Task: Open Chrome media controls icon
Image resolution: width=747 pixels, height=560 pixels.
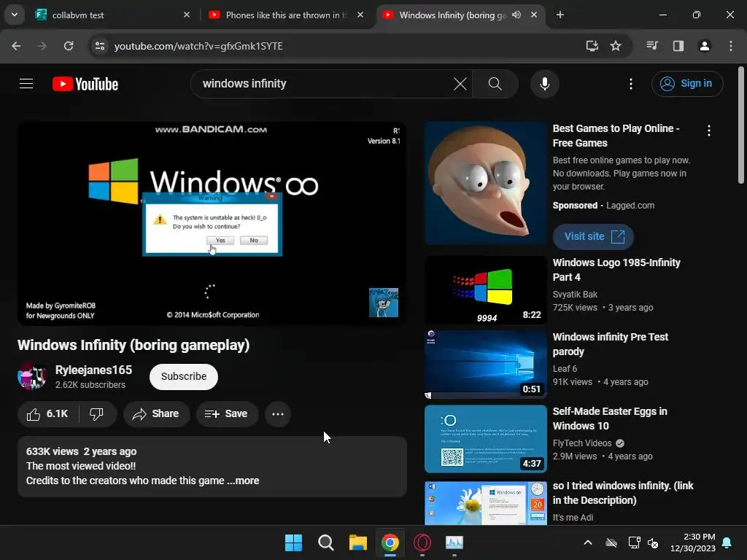Action: point(652,46)
